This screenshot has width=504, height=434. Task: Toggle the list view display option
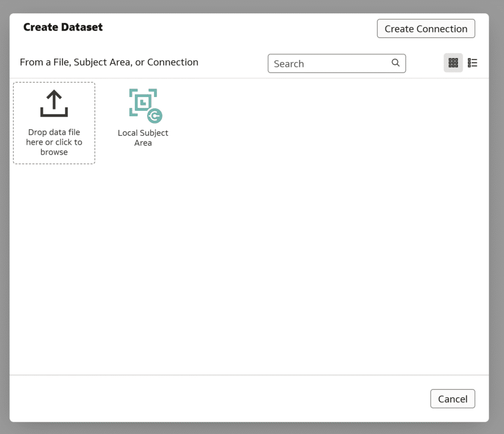pyautogui.click(x=472, y=63)
